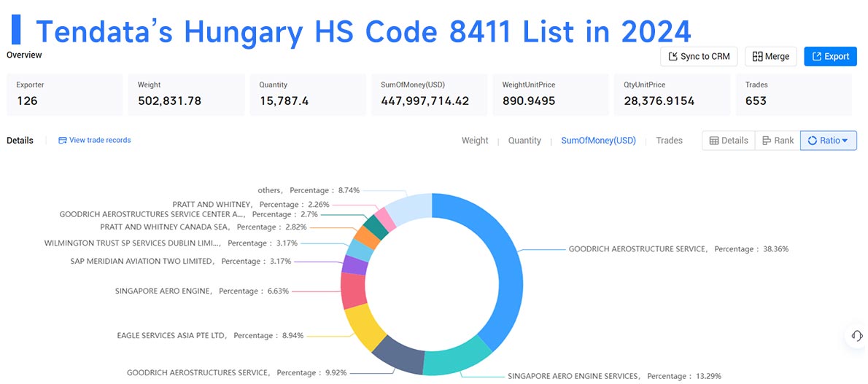Click the light blue others donut segment
The image size is (868, 384).
(x=411, y=207)
